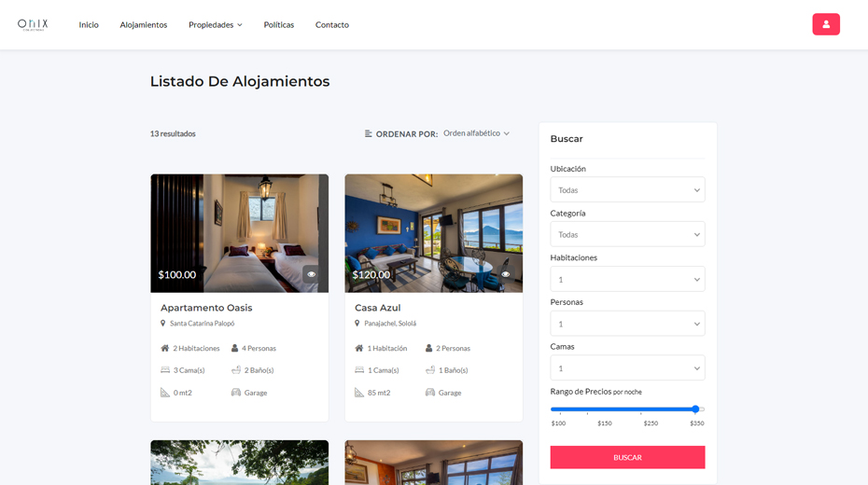Expand the Habitaciones selector
The height and width of the screenshot is (485, 868).
(627, 279)
